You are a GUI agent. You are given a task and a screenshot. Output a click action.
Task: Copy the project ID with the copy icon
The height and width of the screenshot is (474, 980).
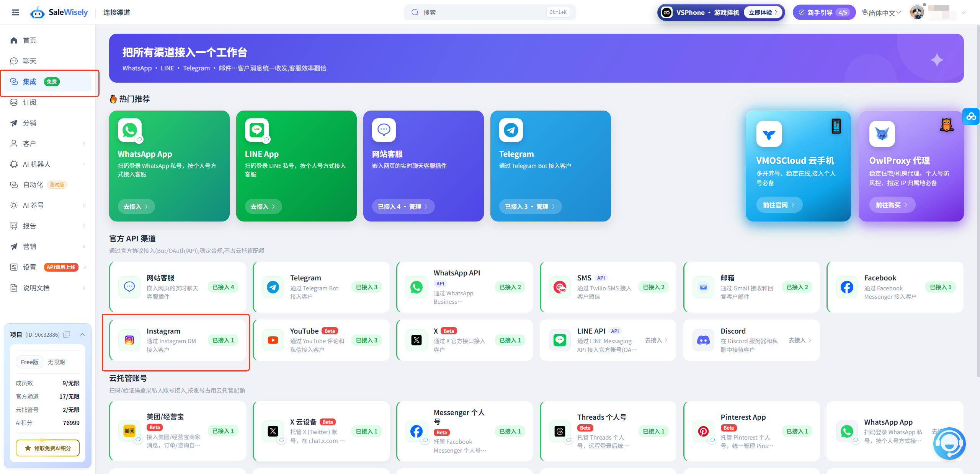(67, 334)
